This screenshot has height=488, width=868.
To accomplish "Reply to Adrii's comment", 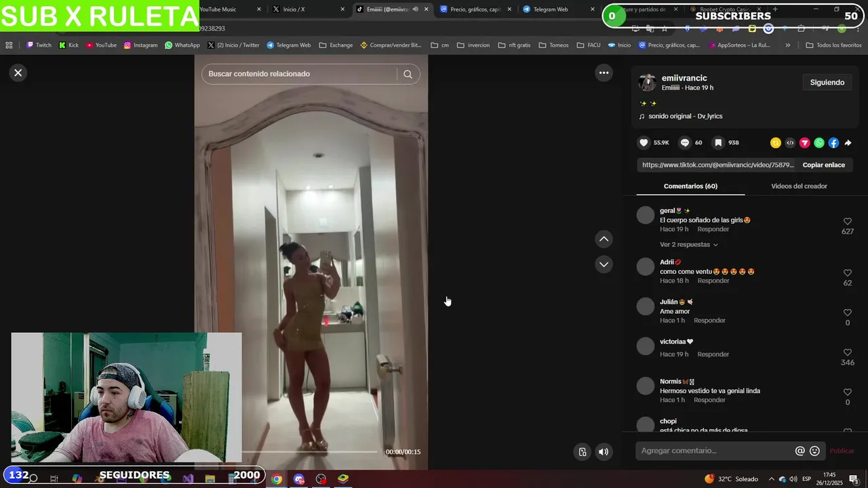I will [x=713, y=281].
